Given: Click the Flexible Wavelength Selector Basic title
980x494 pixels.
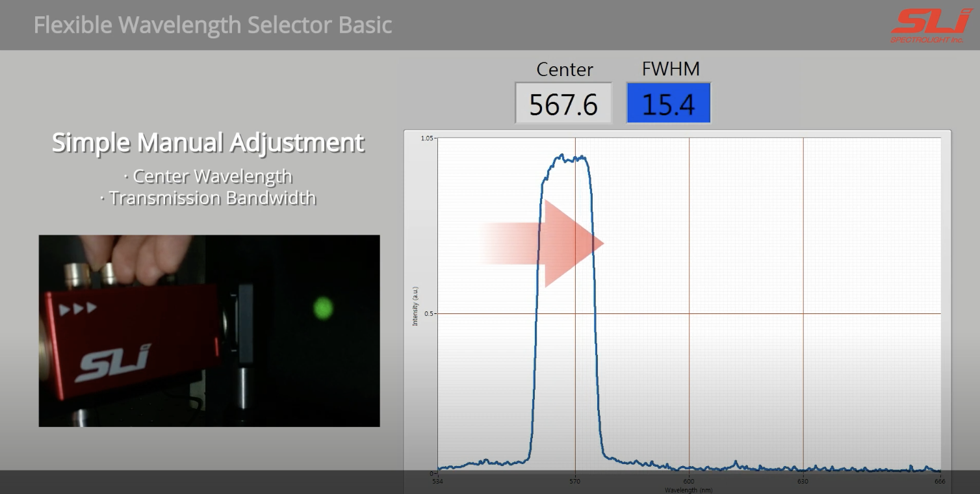Looking at the screenshot, I should click(x=213, y=25).
